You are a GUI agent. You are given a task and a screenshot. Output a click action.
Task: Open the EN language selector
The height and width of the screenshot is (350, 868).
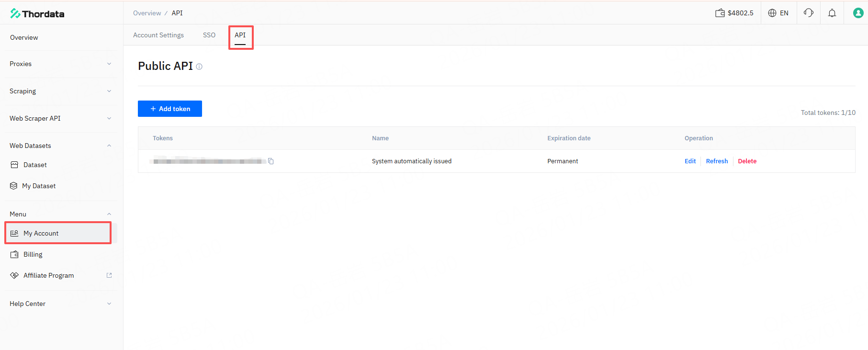pos(778,13)
